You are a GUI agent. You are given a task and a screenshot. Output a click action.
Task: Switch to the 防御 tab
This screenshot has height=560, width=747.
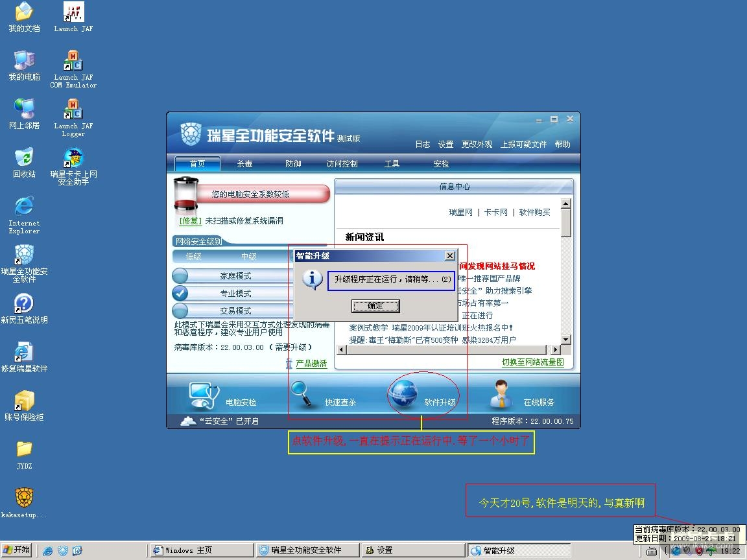point(294,164)
